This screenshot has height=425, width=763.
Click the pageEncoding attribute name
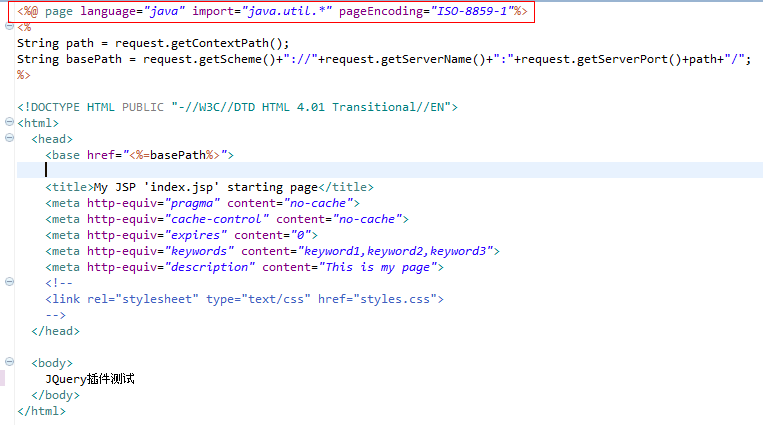click(381, 11)
